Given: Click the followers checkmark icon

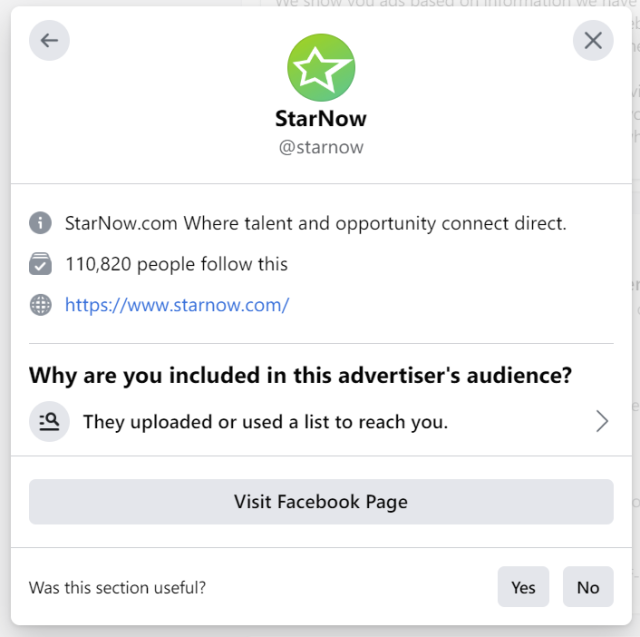Looking at the screenshot, I should (x=40, y=264).
